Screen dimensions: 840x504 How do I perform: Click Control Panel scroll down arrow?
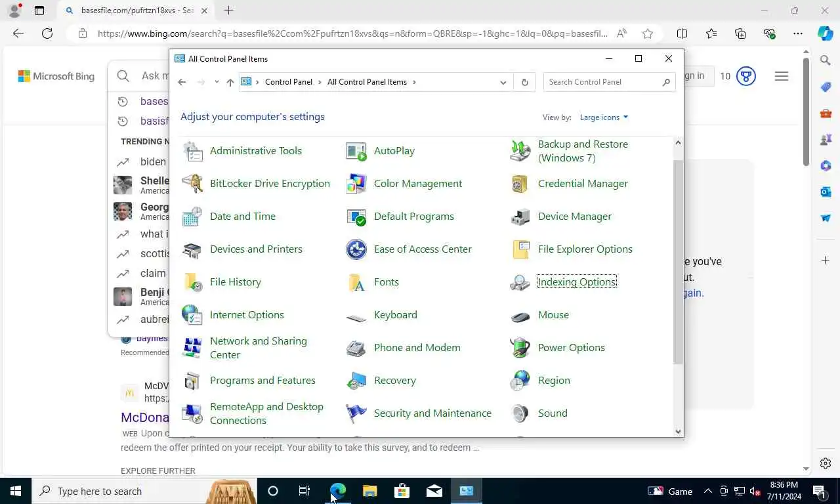(x=678, y=431)
